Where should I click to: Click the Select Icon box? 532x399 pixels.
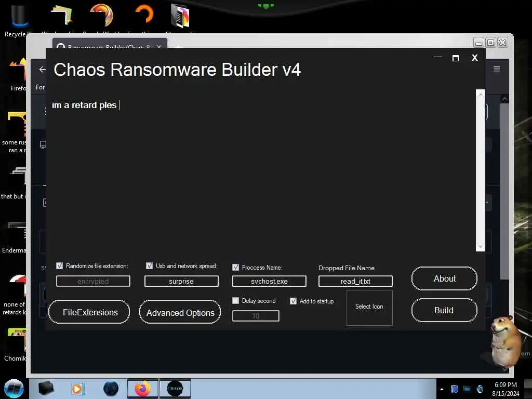coord(369,308)
